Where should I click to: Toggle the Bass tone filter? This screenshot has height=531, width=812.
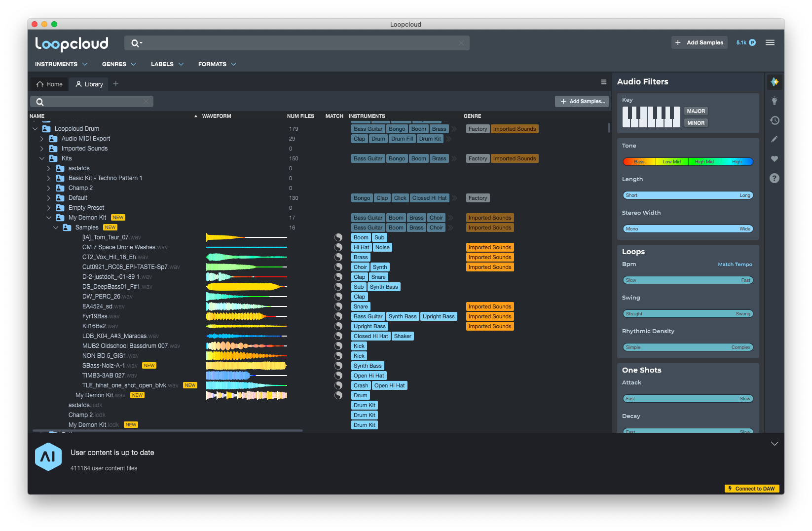(639, 162)
